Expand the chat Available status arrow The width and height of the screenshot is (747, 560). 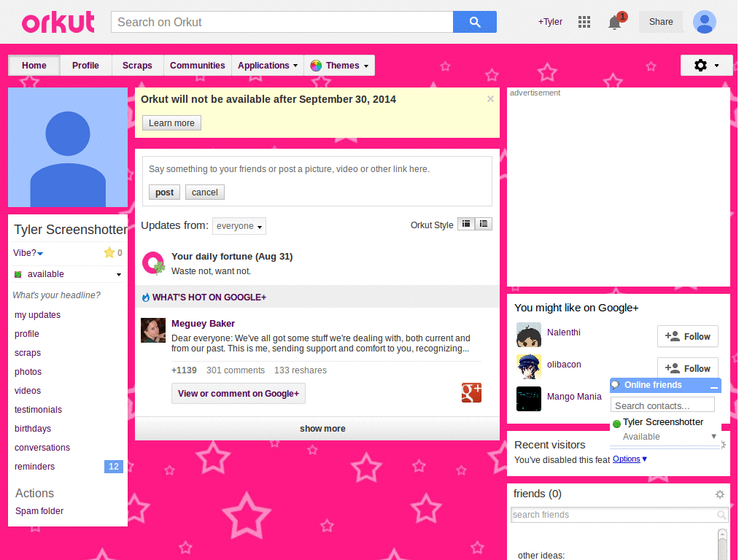pyautogui.click(x=713, y=436)
